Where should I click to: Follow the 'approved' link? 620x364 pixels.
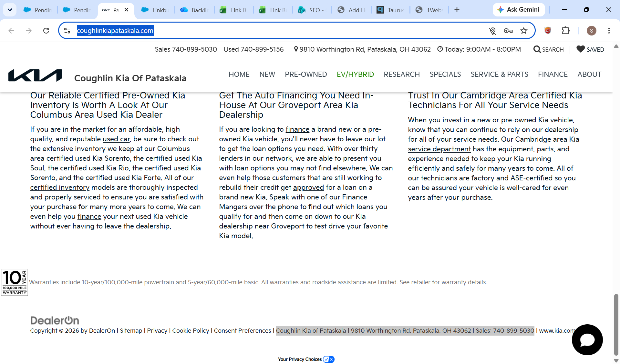[x=308, y=187]
